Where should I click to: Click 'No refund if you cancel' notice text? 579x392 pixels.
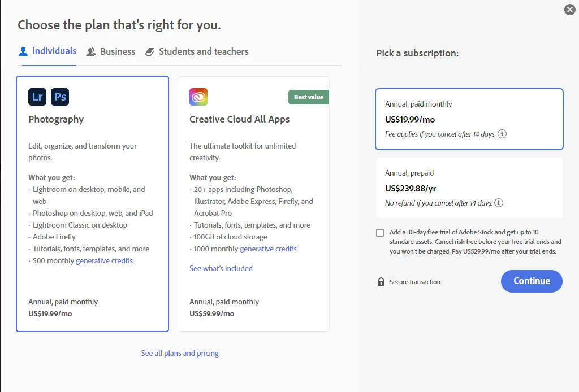tap(439, 203)
